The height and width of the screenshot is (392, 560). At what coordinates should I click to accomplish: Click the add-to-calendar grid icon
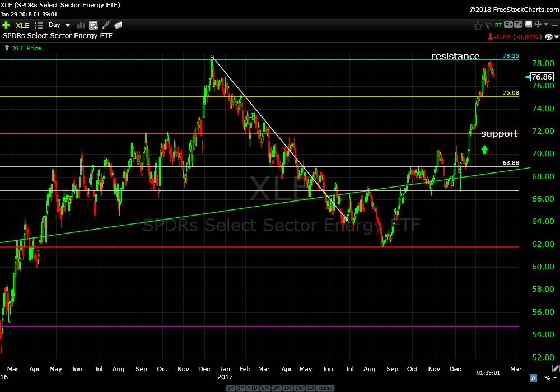(x=93, y=25)
